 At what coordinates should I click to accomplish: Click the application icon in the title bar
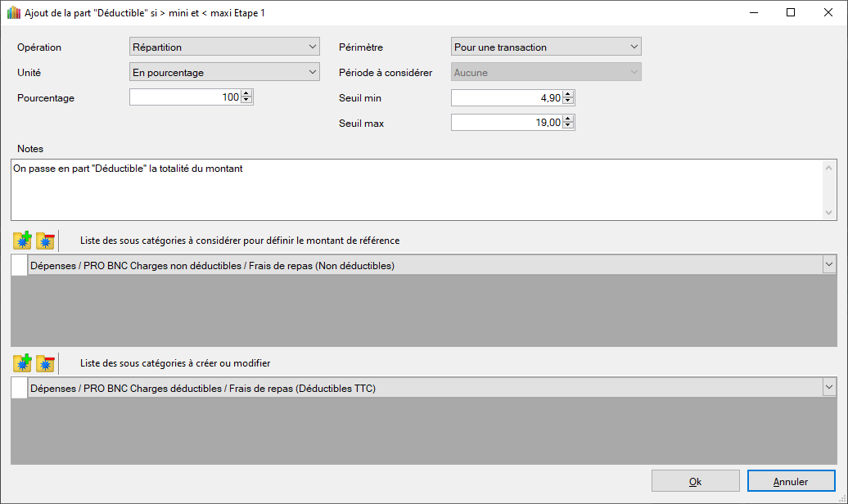(x=13, y=13)
